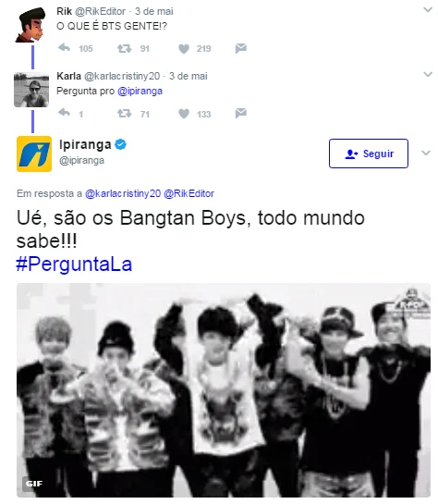Open @ipiranga mention in Karla's tweet
438x504 pixels.
(x=140, y=92)
